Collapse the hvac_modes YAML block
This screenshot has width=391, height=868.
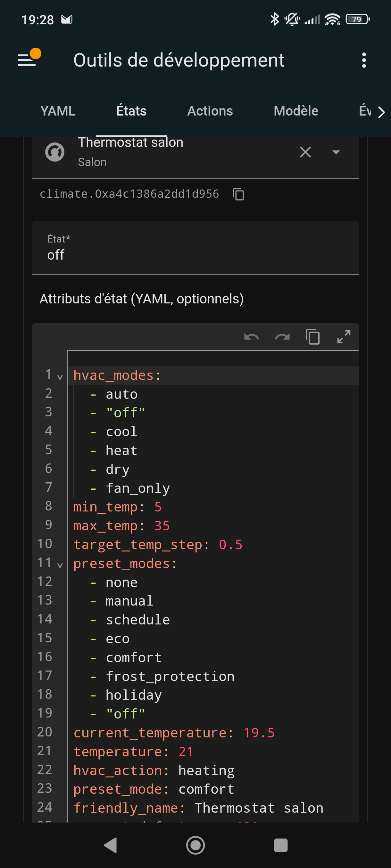60,377
